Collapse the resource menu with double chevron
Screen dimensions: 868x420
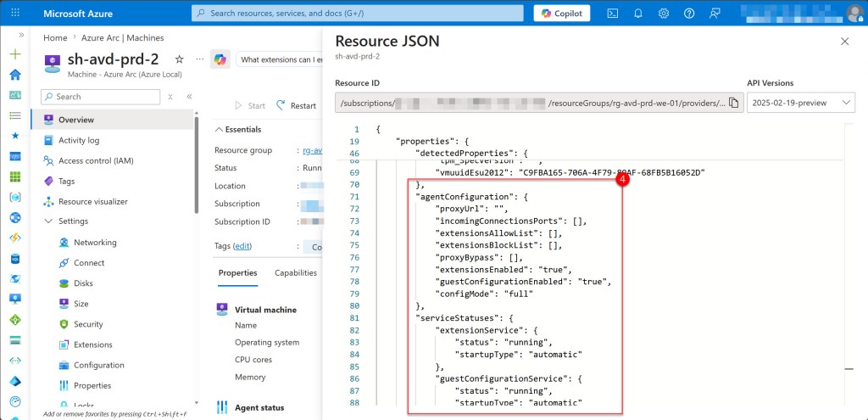(x=189, y=97)
